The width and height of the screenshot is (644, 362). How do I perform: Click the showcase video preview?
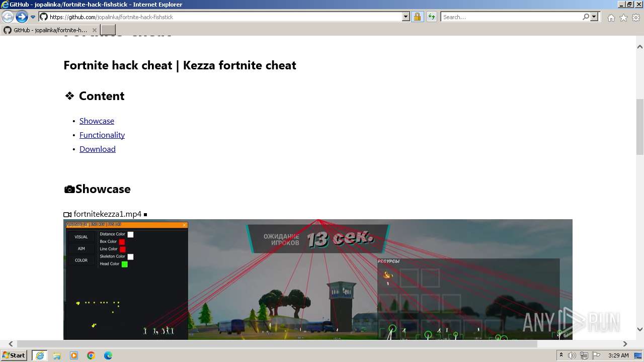coord(318,280)
